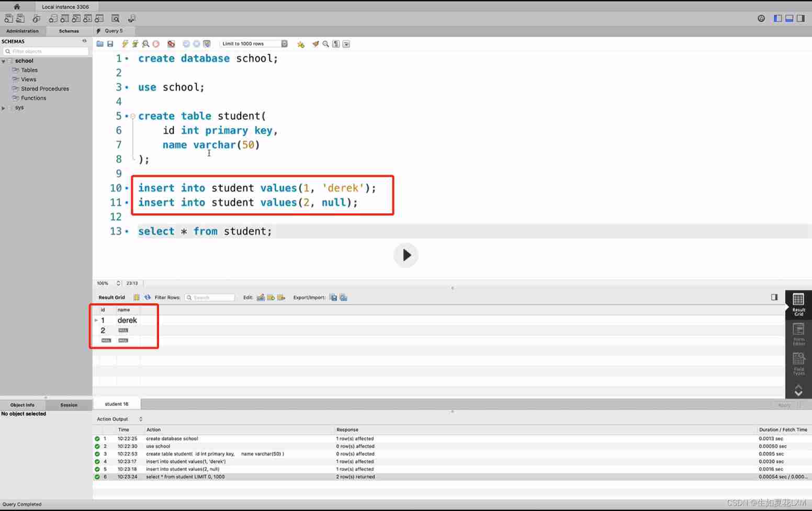Expand the sys schema tree node
Image resolution: width=812 pixels, height=511 pixels.
4,108
